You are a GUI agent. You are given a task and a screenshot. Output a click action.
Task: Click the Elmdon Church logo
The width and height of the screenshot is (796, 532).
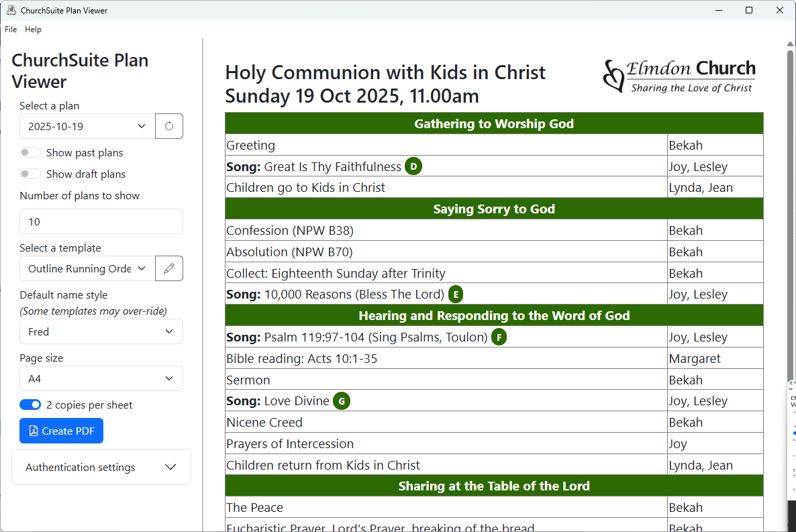[x=679, y=76]
